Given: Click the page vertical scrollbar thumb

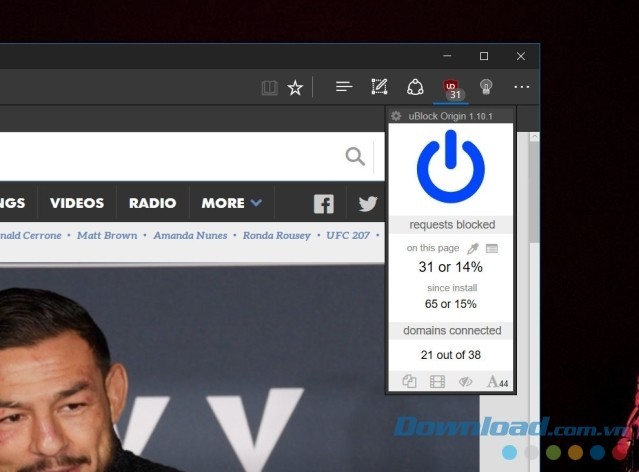Looking at the screenshot, I should tap(534, 192).
